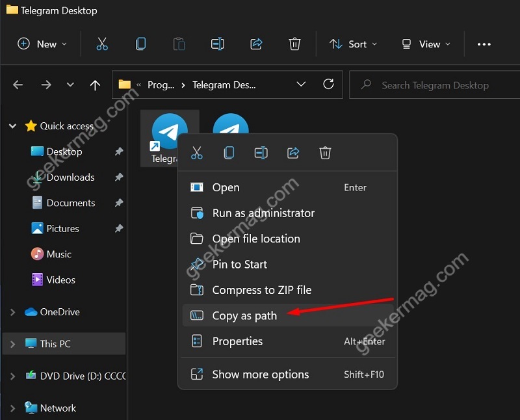
Task: Click the Copy icon in the context menu
Action: click(229, 153)
